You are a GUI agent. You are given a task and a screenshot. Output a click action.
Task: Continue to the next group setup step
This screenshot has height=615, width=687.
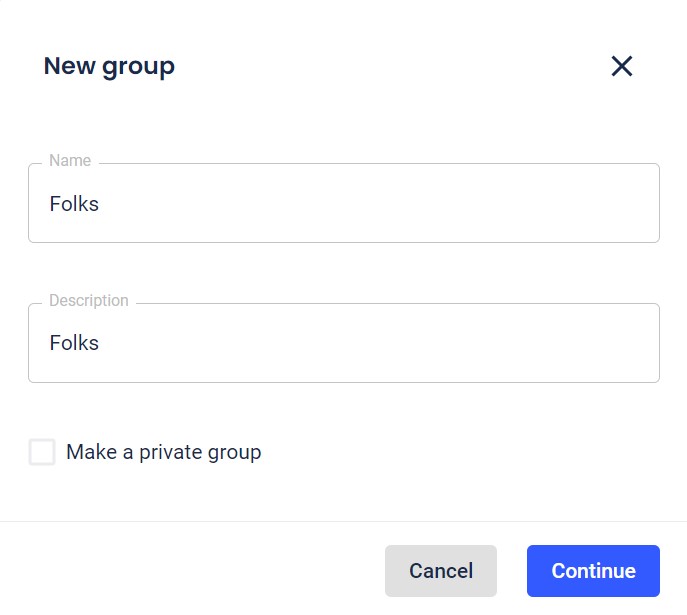593,571
